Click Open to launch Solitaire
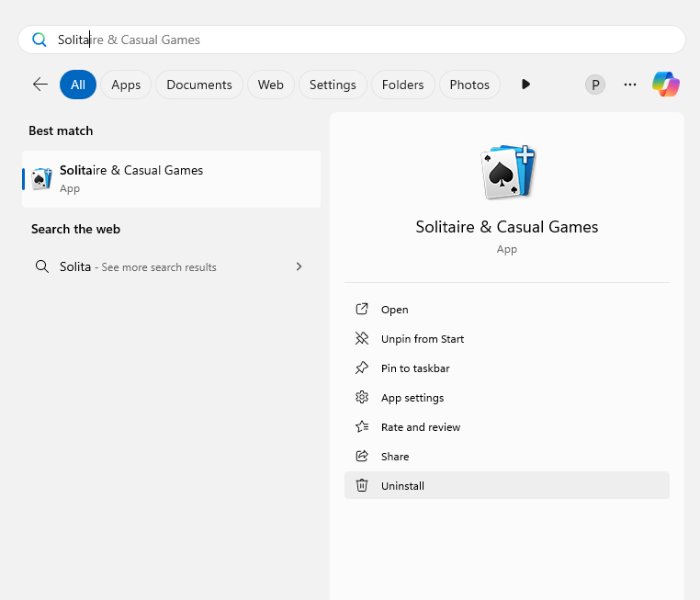700x600 pixels. 395,310
